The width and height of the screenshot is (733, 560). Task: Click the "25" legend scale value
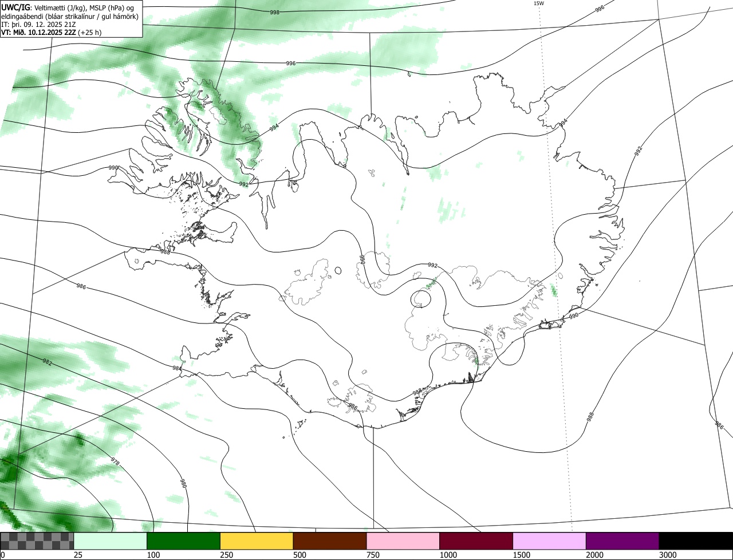click(x=78, y=555)
